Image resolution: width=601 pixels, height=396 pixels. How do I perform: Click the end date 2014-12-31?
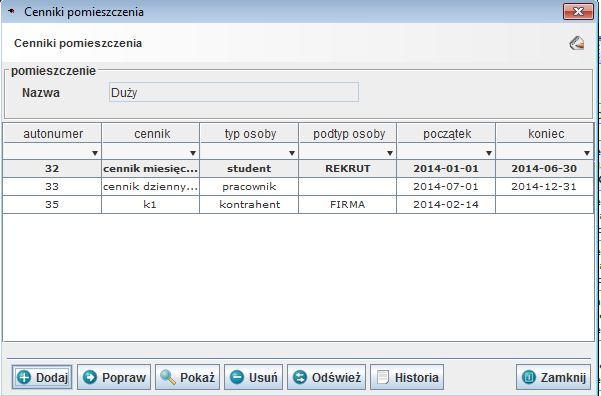click(x=545, y=187)
